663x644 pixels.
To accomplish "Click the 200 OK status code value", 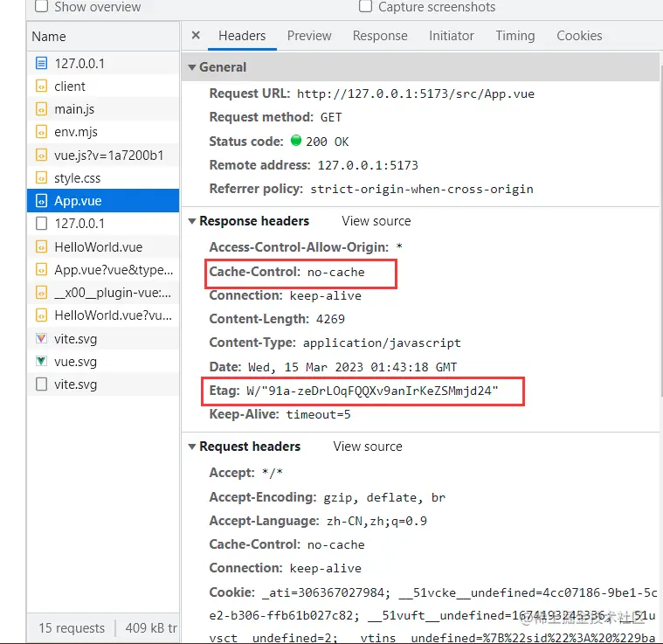I will point(327,142).
